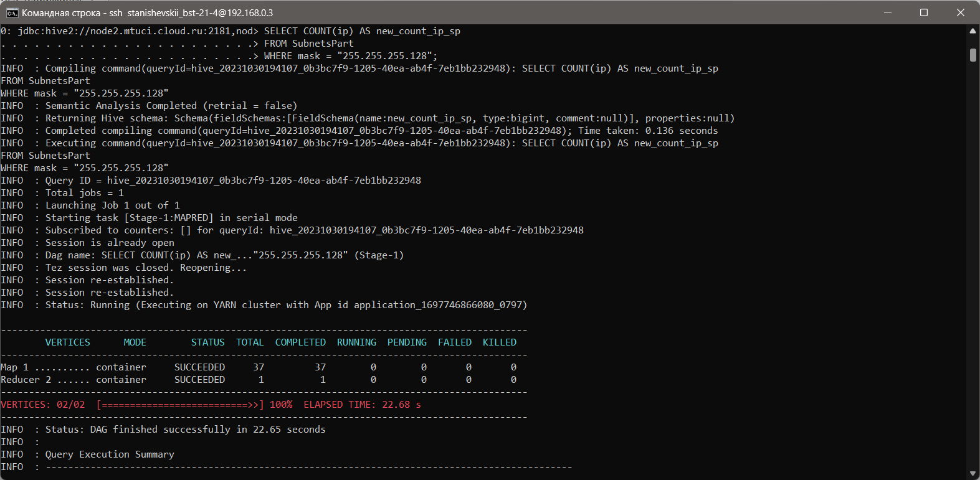Click the 'Query Execution Summary' line

pyautogui.click(x=87, y=454)
